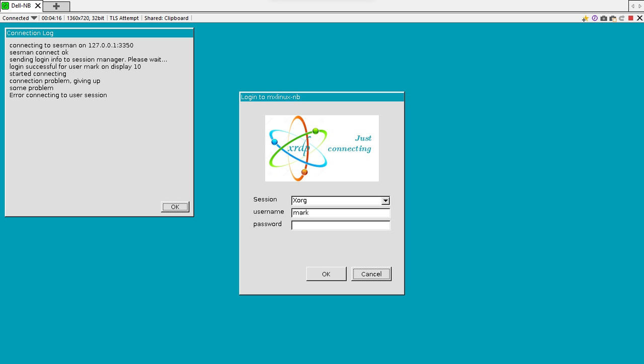The image size is (644, 364).
Task: Open a new tab with plus button
Action: point(56,6)
